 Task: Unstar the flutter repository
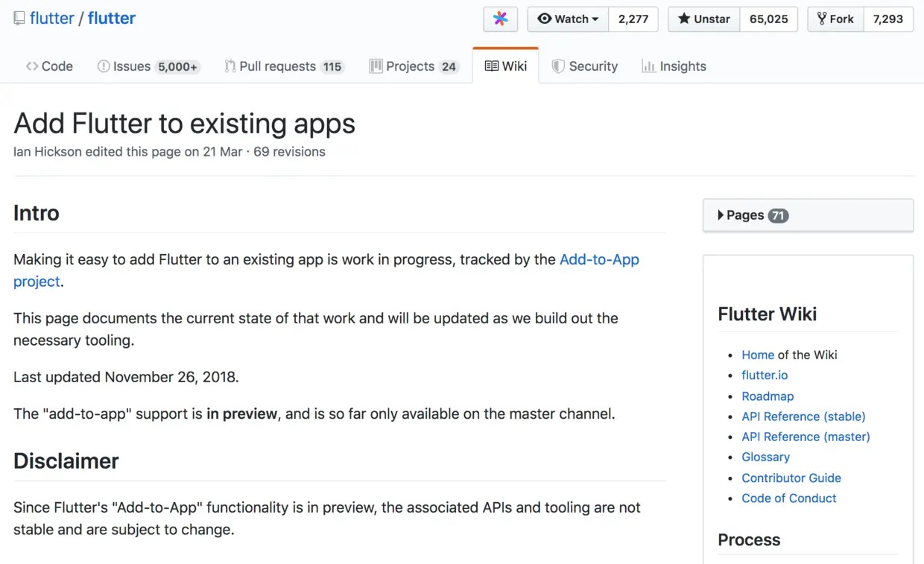click(703, 19)
